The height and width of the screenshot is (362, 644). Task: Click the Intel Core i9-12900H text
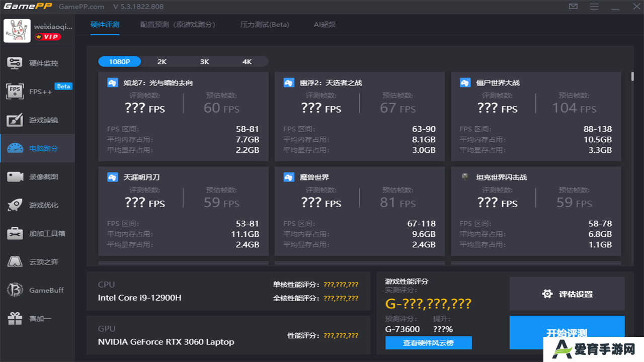tap(140, 298)
